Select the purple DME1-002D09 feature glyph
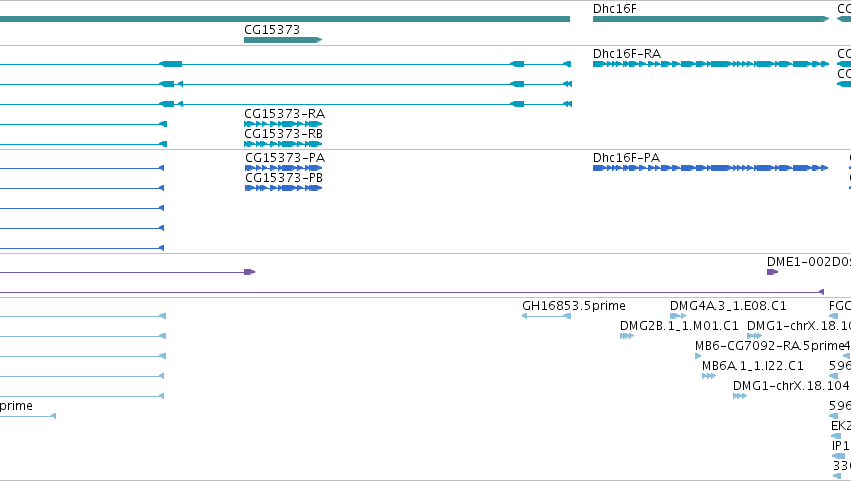 click(x=772, y=272)
